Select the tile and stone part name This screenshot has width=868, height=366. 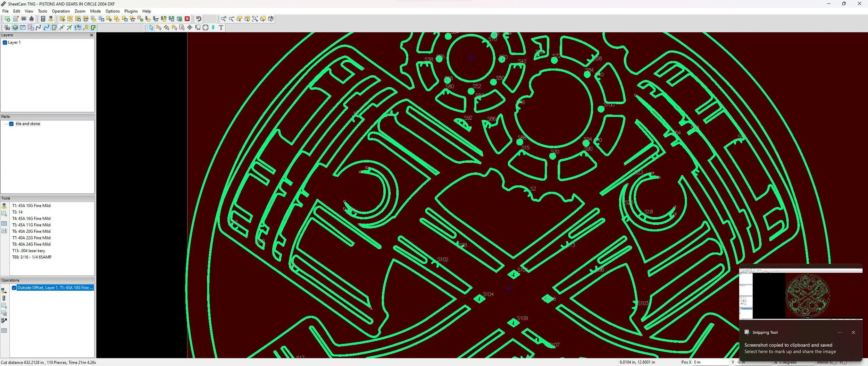click(x=28, y=124)
